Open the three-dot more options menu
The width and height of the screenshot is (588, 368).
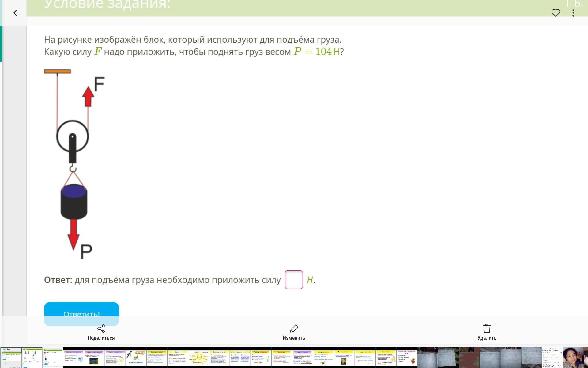click(x=573, y=13)
